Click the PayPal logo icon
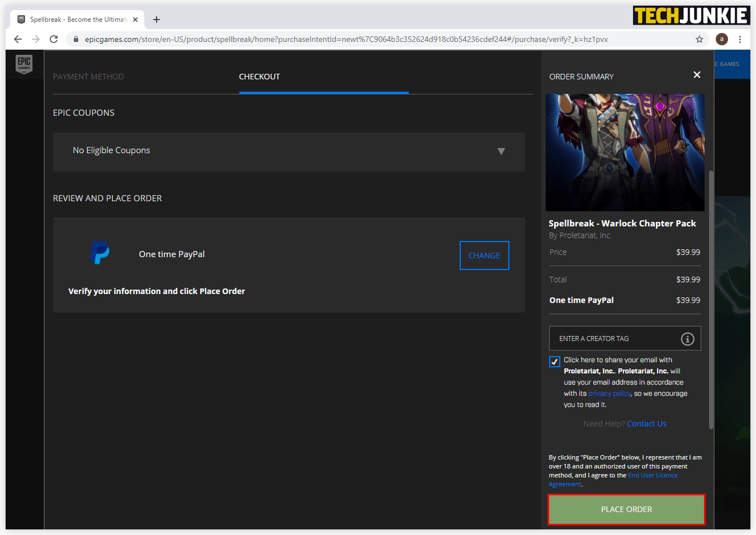 [x=100, y=253]
